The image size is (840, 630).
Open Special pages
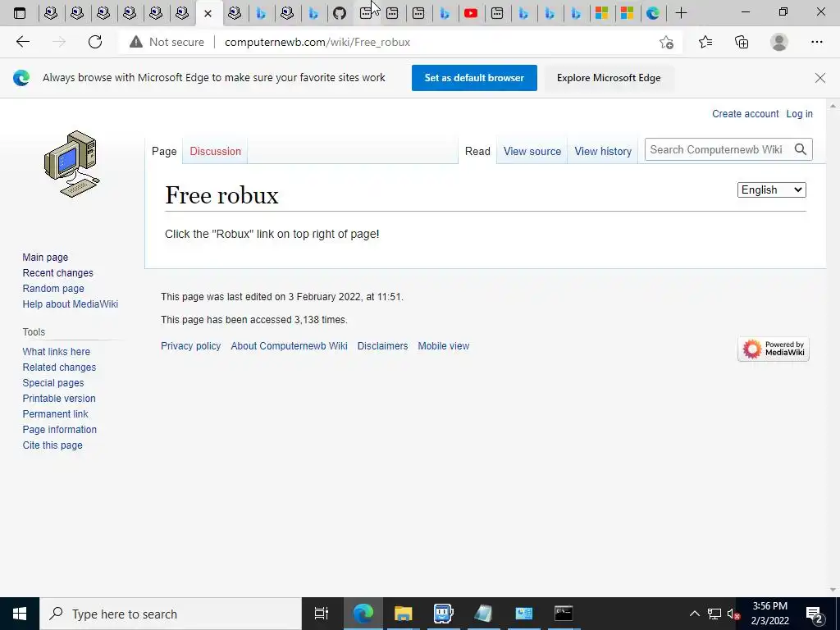tap(53, 382)
